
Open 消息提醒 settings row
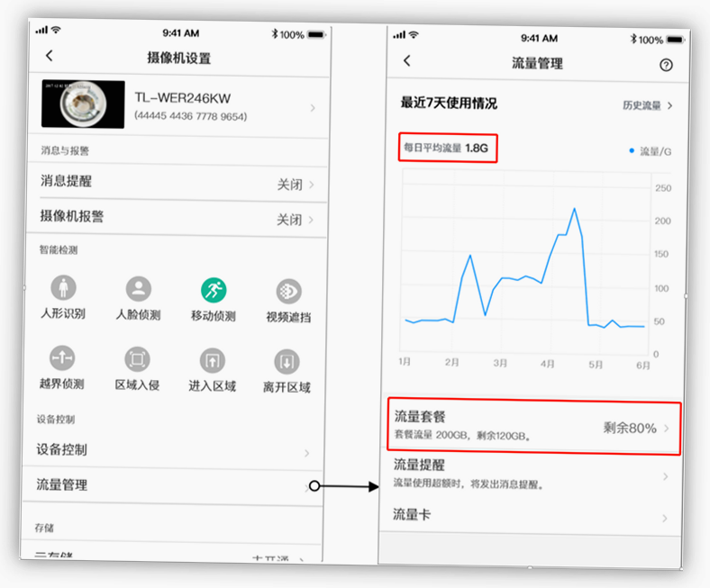pyautogui.click(x=177, y=183)
